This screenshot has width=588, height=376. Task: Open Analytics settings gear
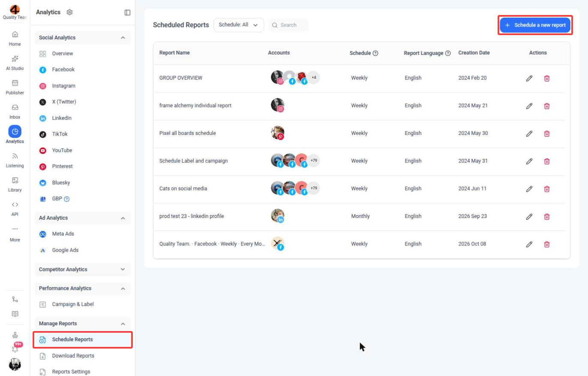tap(70, 12)
